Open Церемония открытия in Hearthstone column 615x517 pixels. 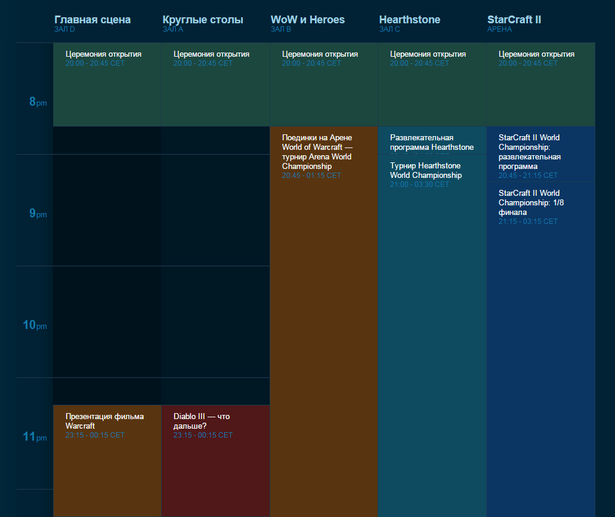[432, 85]
